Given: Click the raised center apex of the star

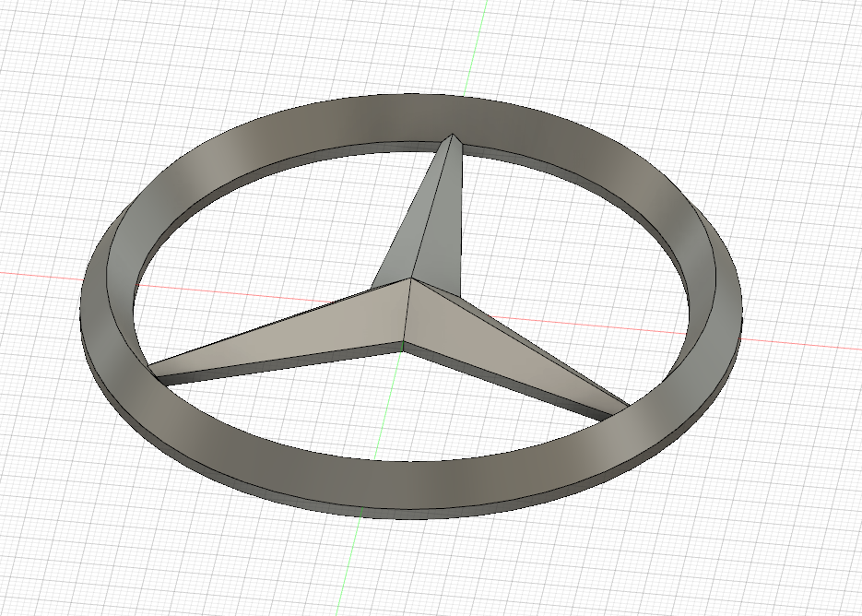Looking at the screenshot, I should (x=410, y=278).
